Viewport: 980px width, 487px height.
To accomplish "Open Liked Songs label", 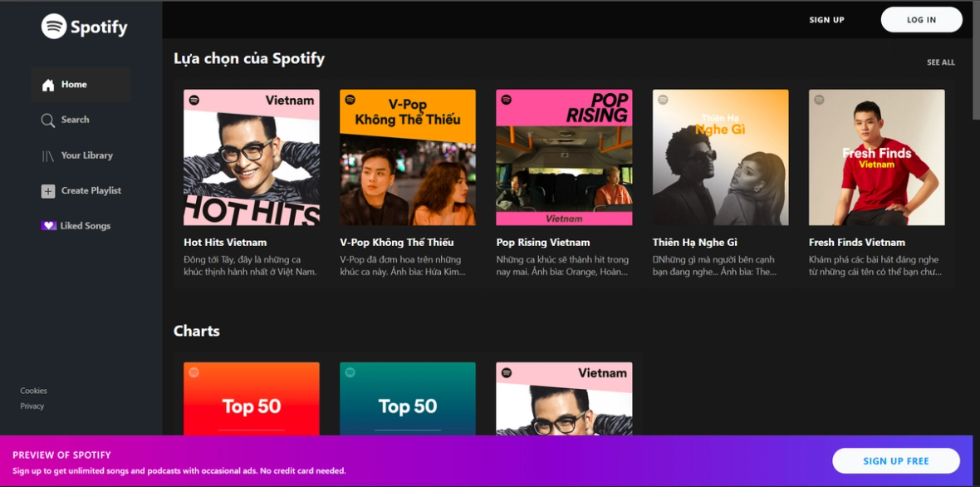I will coord(86,226).
